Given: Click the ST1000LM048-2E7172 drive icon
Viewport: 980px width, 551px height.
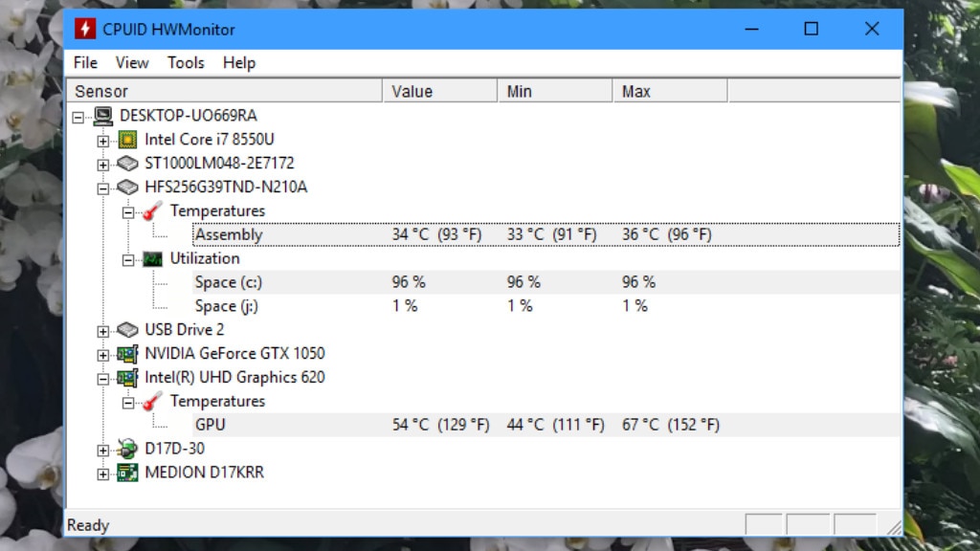Looking at the screenshot, I should pyautogui.click(x=127, y=163).
